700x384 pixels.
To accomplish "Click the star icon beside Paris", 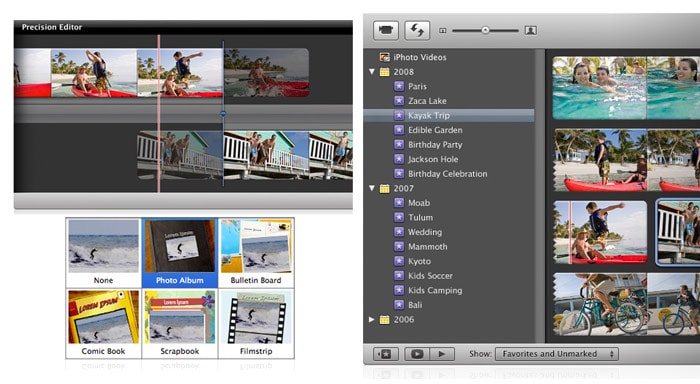I will tap(399, 86).
